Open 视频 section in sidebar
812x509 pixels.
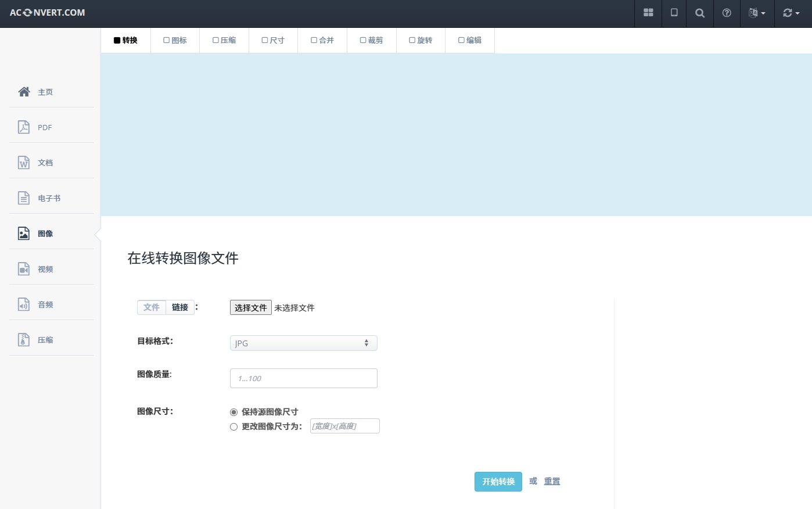[45, 269]
